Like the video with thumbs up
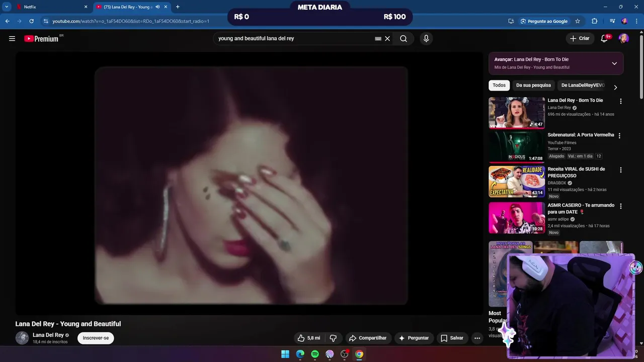The image size is (644, 362). tap(308, 338)
